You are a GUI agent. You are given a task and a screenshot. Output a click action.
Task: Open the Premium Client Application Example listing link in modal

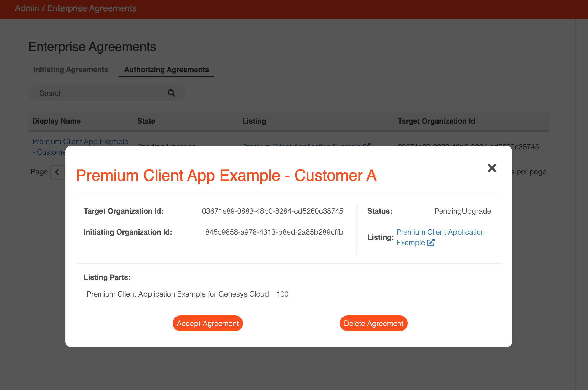tap(440, 237)
